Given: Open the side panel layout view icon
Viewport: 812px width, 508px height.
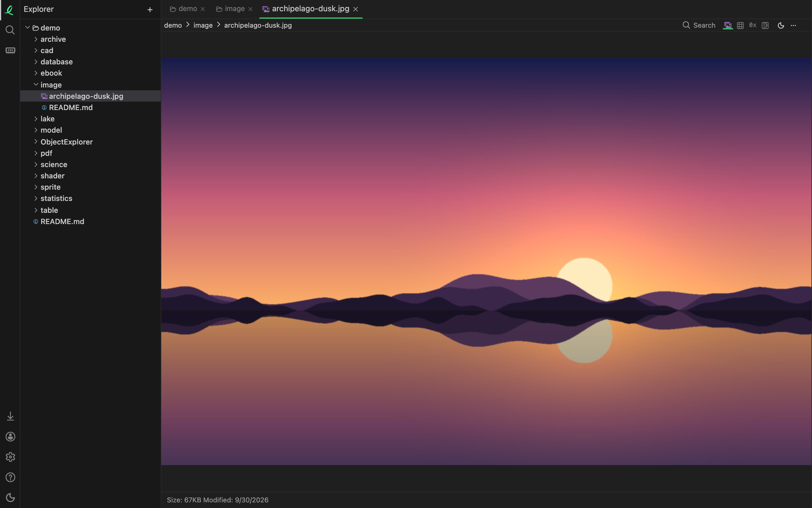Looking at the screenshot, I should (765, 25).
